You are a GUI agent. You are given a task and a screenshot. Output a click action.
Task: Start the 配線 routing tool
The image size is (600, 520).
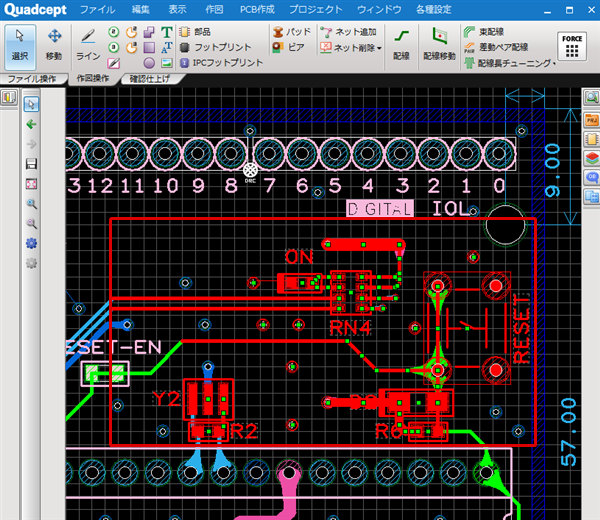point(401,46)
